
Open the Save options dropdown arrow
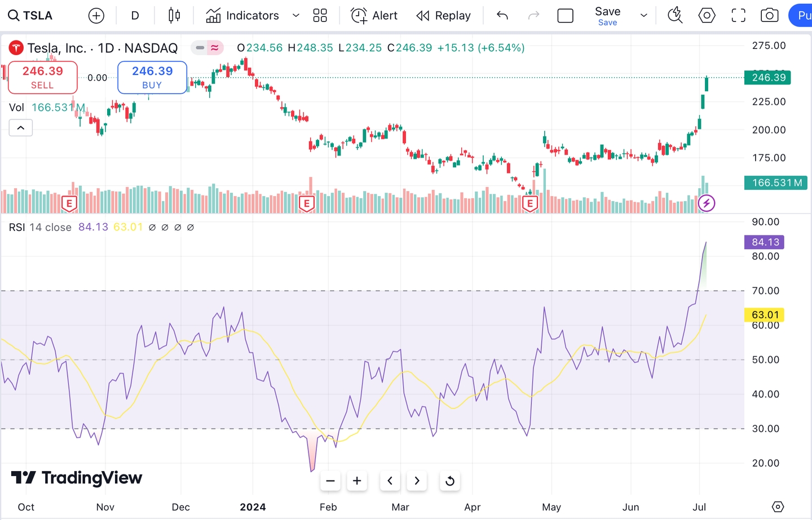click(643, 16)
